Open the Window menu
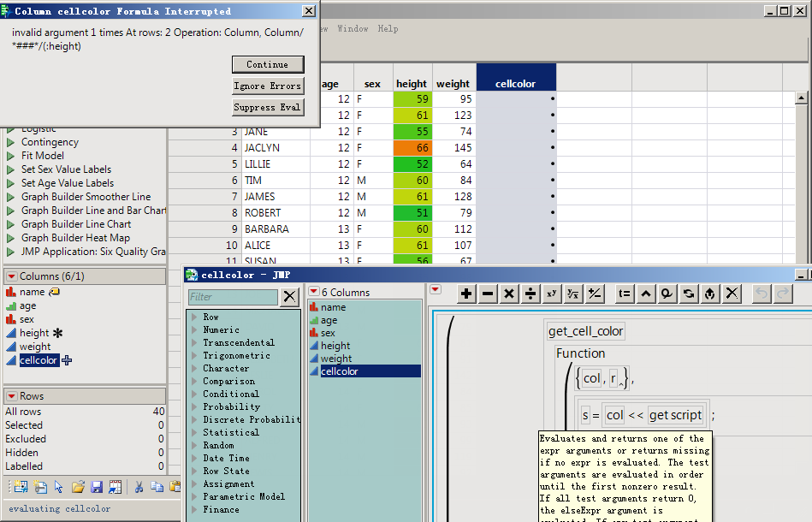This screenshot has width=812, height=522. pos(353,28)
